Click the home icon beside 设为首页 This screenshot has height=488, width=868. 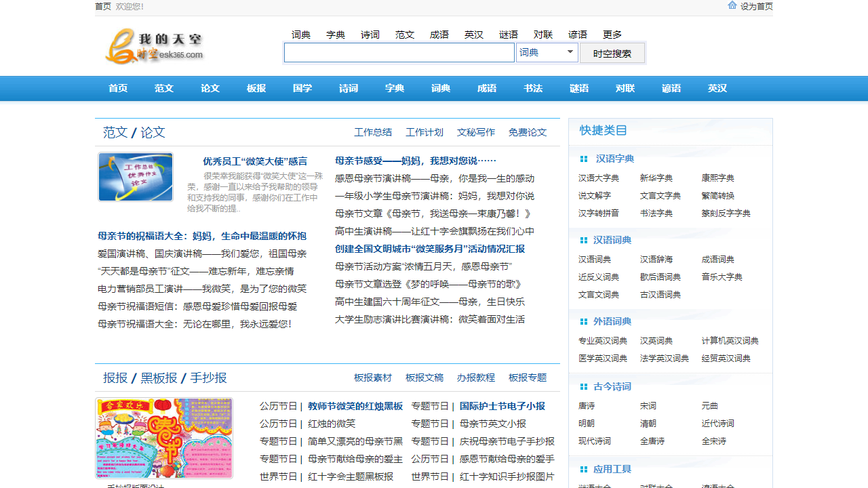click(732, 5)
